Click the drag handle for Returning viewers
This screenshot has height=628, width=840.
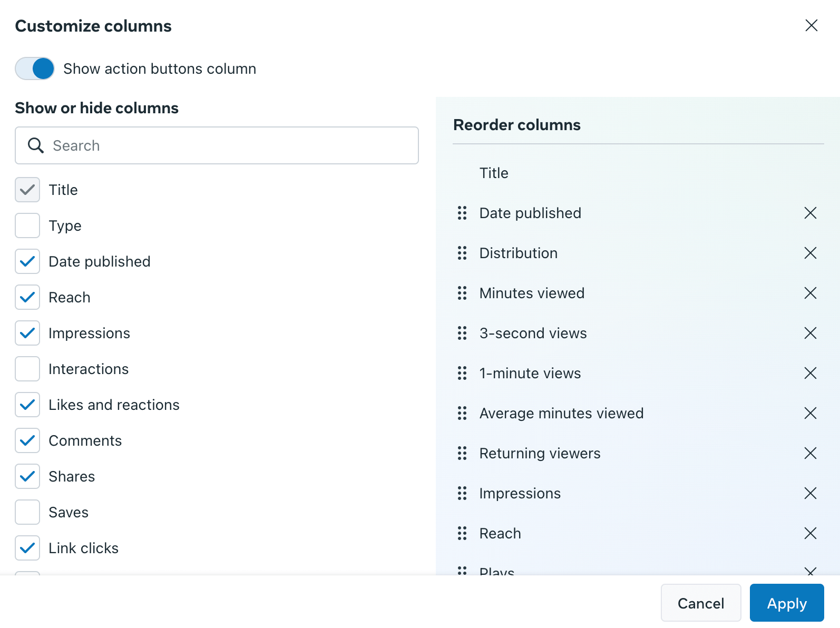point(462,453)
